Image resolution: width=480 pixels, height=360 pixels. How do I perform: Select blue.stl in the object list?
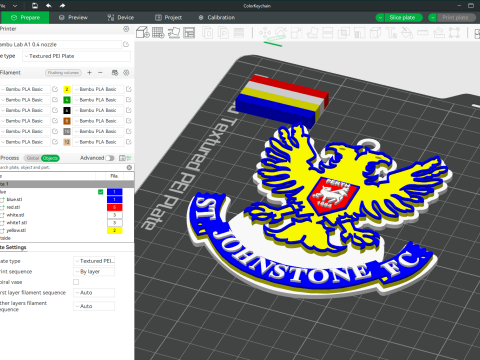[x=14, y=199]
